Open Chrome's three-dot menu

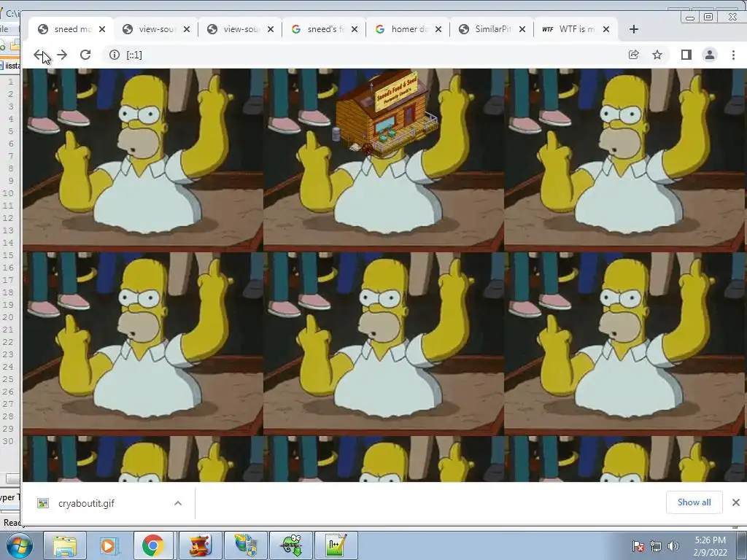(x=733, y=55)
